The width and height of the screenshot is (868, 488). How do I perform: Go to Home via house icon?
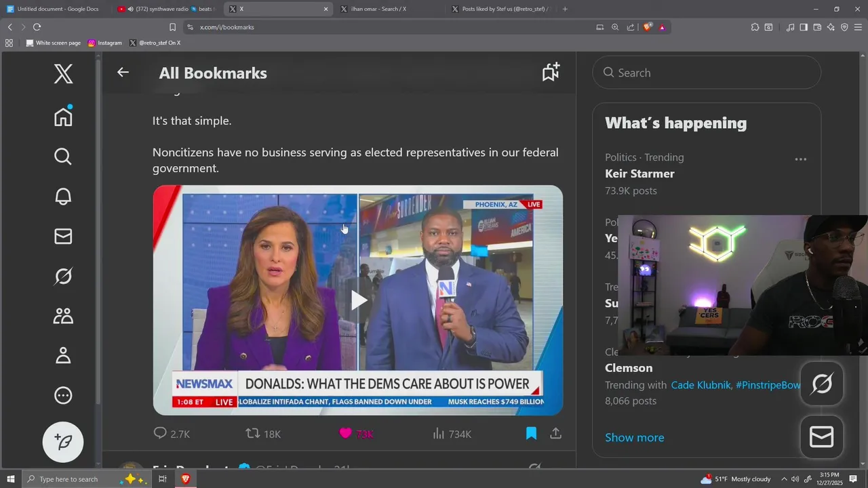coord(63,117)
